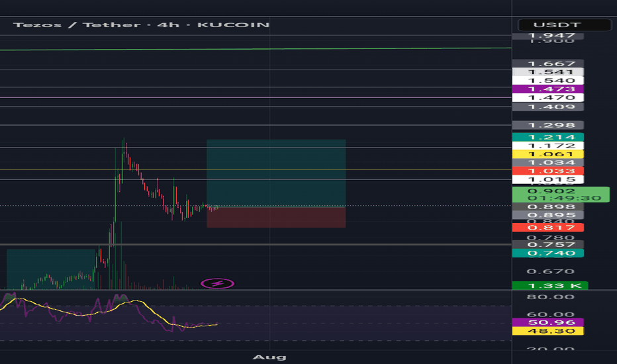
Task: Select the 1.409 price label
Action: 547,107
